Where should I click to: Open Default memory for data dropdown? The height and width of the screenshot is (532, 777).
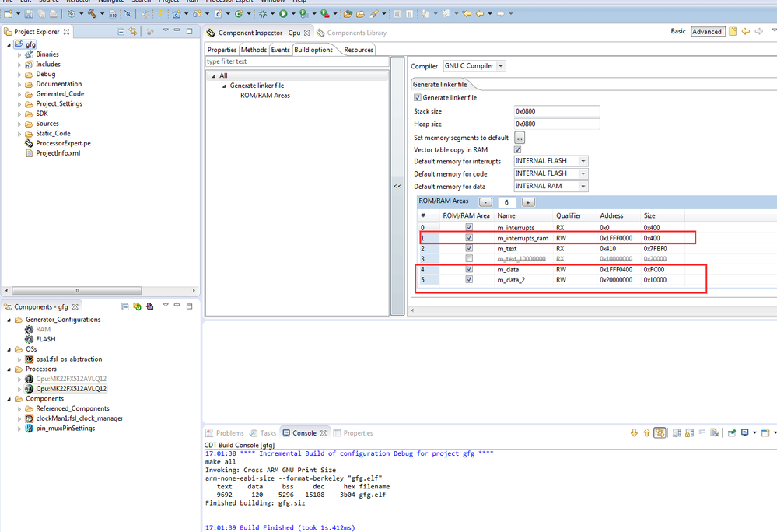click(x=583, y=186)
